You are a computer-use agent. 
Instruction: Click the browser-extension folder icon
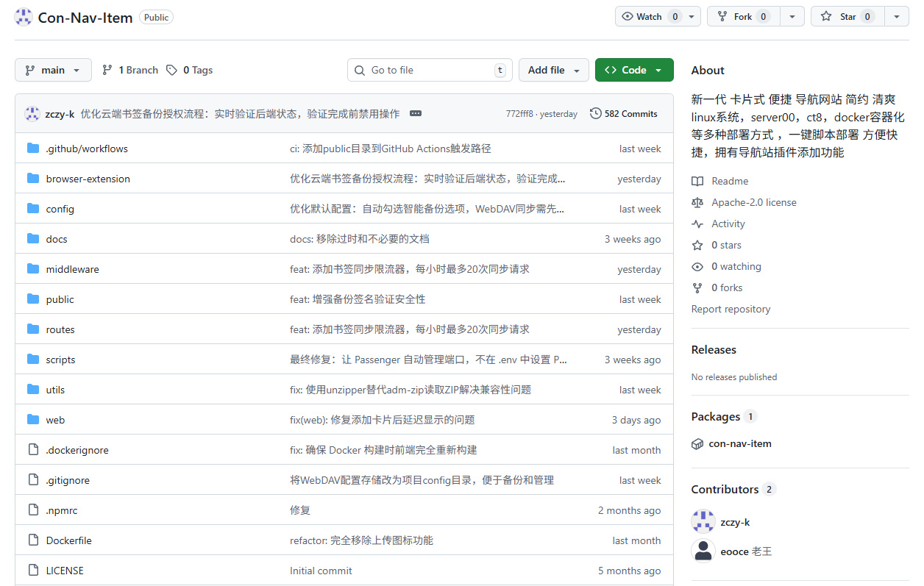33,179
